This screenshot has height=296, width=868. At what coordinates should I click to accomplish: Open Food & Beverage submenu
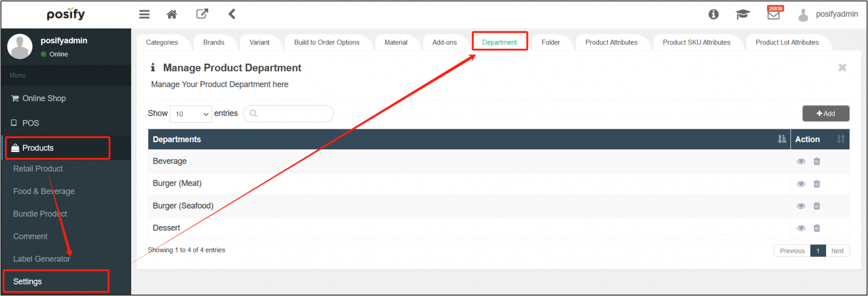pos(44,191)
